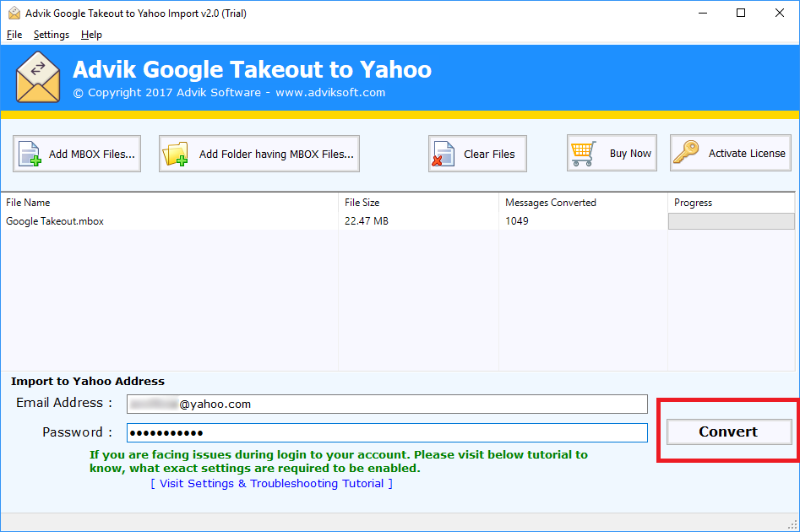Click the Add Folder having MBOX Files... label

point(276,154)
